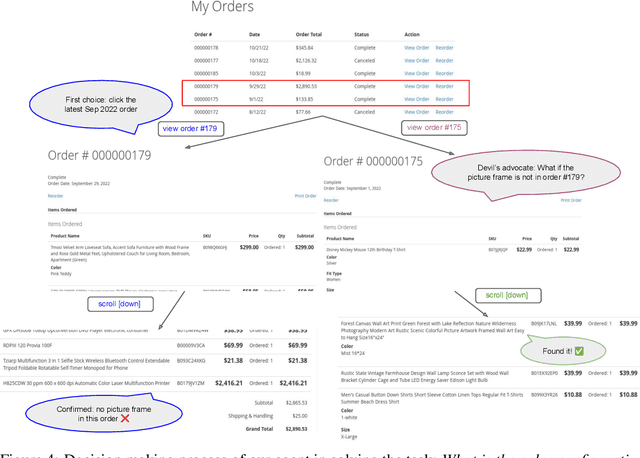The image size is (640, 458).
Task: Click Print Order on Order 000000175 page
Action: [x=570, y=200]
